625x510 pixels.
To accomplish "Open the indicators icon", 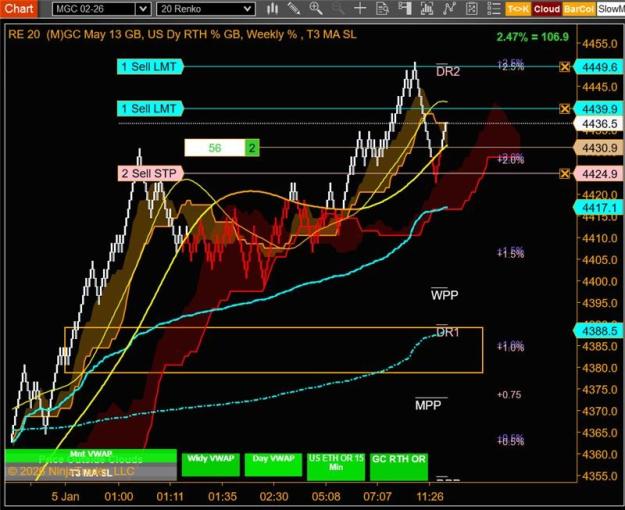I will tap(449, 9).
